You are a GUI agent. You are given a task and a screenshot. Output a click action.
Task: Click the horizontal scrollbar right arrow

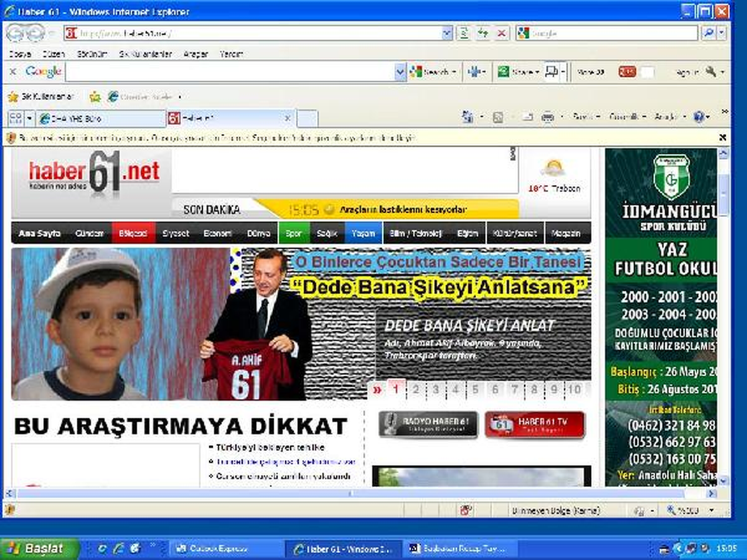click(x=712, y=493)
